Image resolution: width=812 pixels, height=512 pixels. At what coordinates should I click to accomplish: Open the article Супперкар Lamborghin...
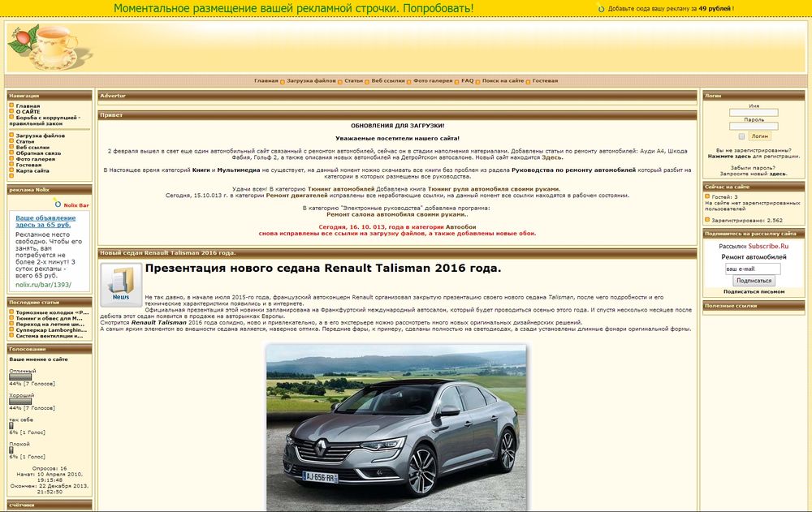(51, 329)
